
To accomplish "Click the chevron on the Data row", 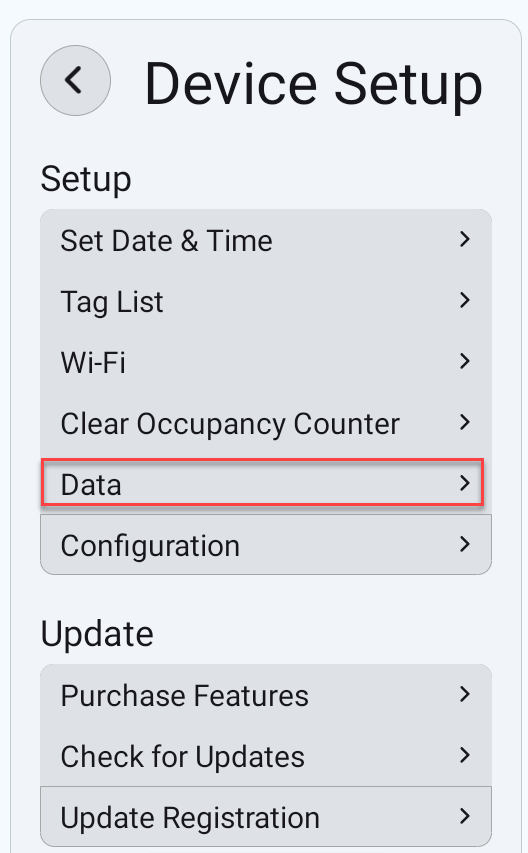I will (x=464, y=483).
